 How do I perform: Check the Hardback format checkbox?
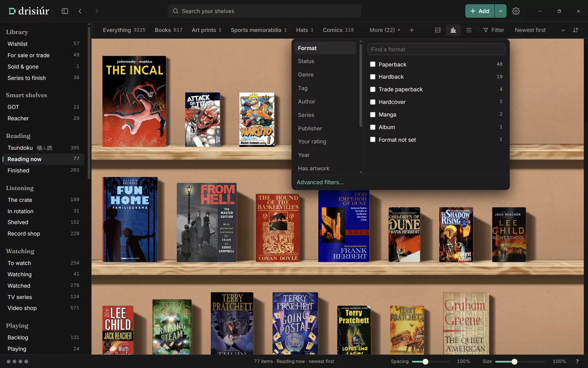[x=373, y=77]
